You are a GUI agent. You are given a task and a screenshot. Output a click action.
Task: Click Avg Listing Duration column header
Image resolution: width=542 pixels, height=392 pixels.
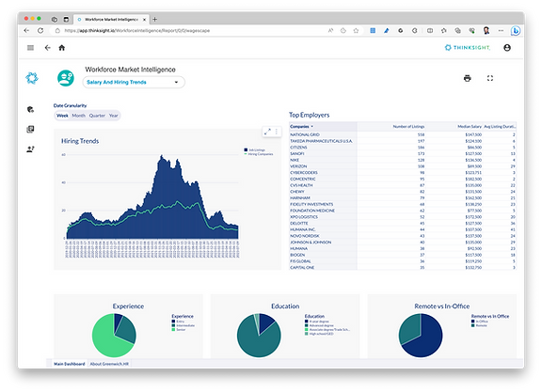[500, 126]
